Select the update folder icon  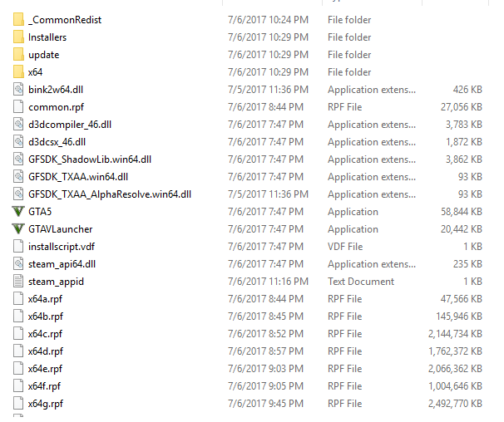[18, 55]
